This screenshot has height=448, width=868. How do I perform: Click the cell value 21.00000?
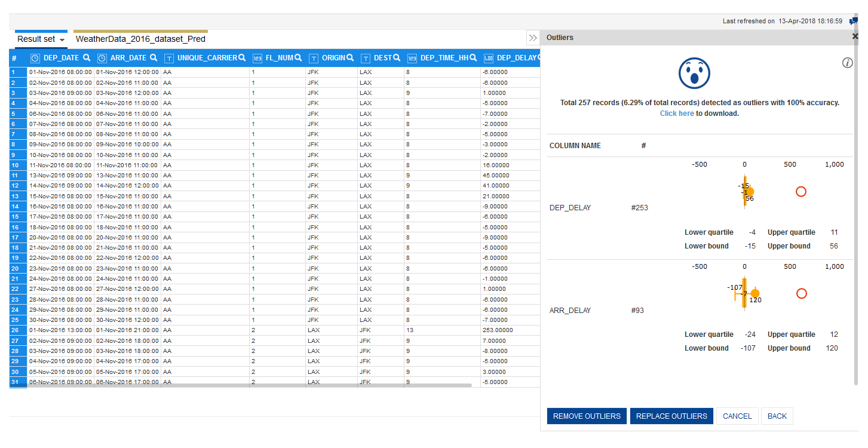click(496, 196)
